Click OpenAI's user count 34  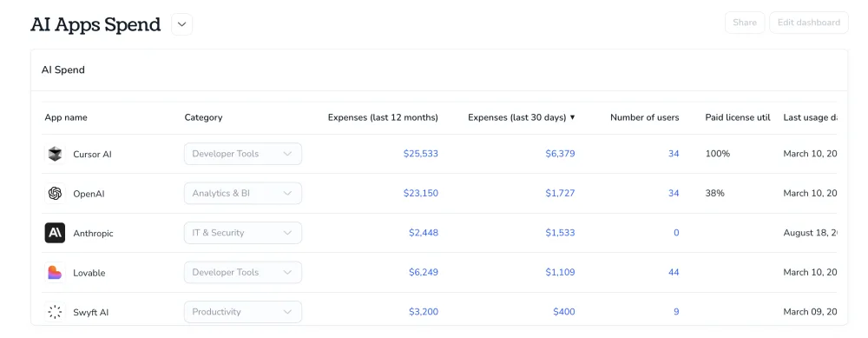674,193
